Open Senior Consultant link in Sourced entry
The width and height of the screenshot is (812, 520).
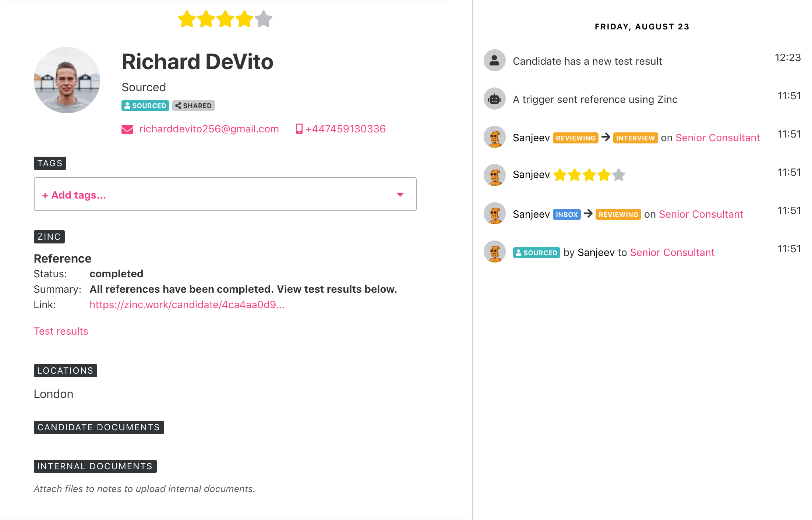[x=672, y=253]
